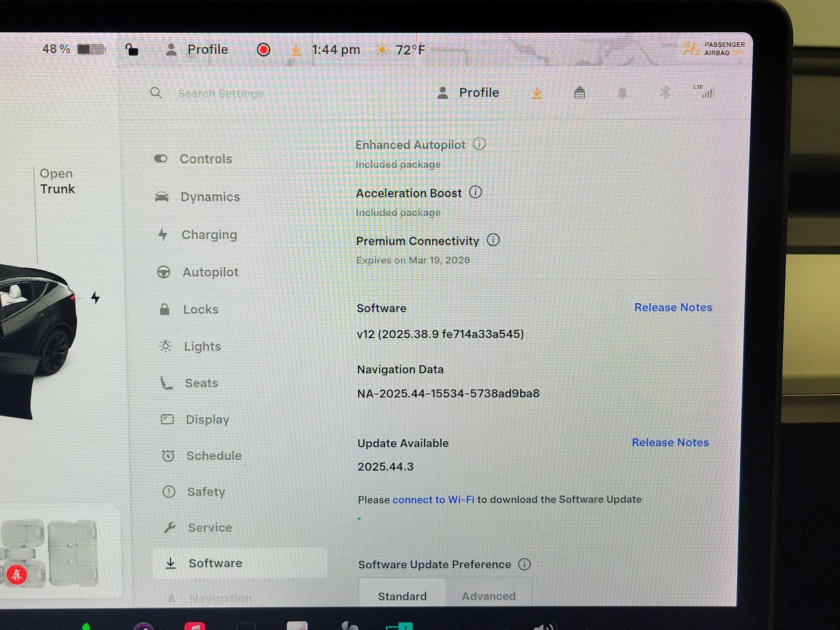840x630 pixels.
Task: Open Release Notes for current software
Action: click(x=673, y=308)
